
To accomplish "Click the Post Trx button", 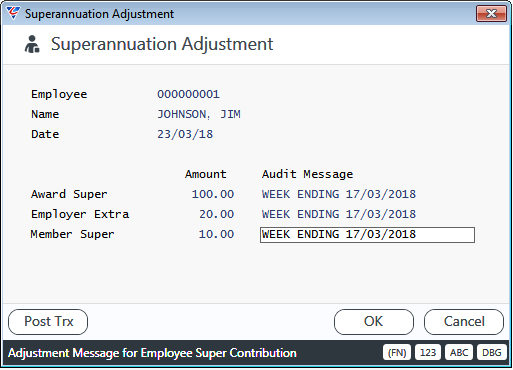I will (48, 322).
